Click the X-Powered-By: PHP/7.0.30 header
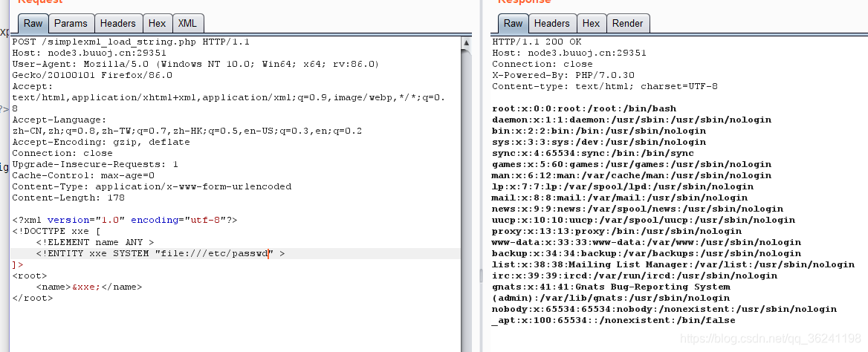This screenshot has width=868, height=352. pos(563,75)
